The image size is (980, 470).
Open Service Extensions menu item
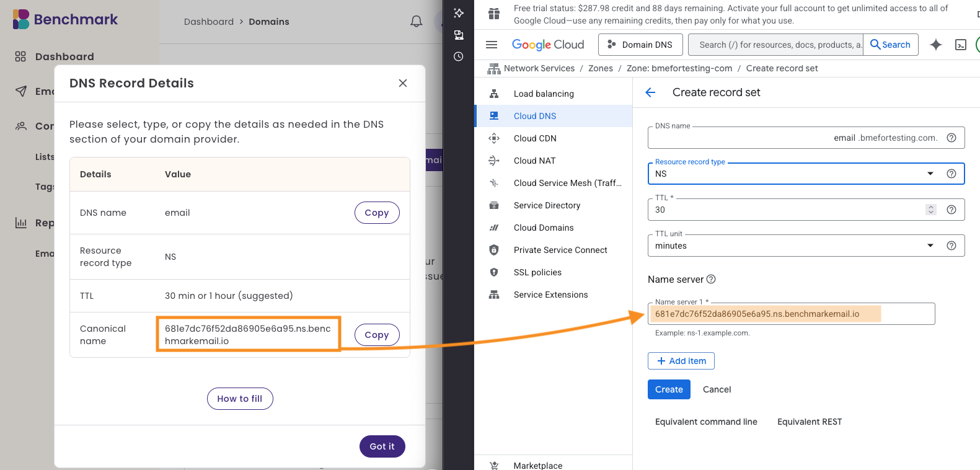pyautogui.click(x=554, y=295)
